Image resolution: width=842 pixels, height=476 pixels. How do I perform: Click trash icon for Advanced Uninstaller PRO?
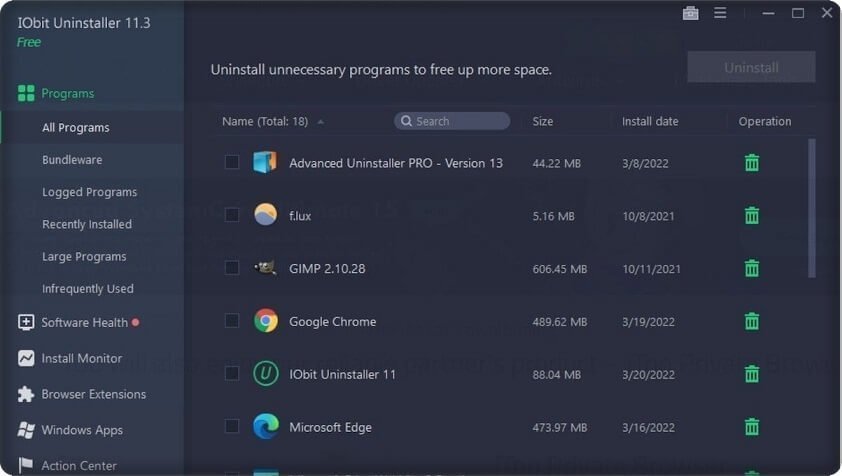coord(752,162)
